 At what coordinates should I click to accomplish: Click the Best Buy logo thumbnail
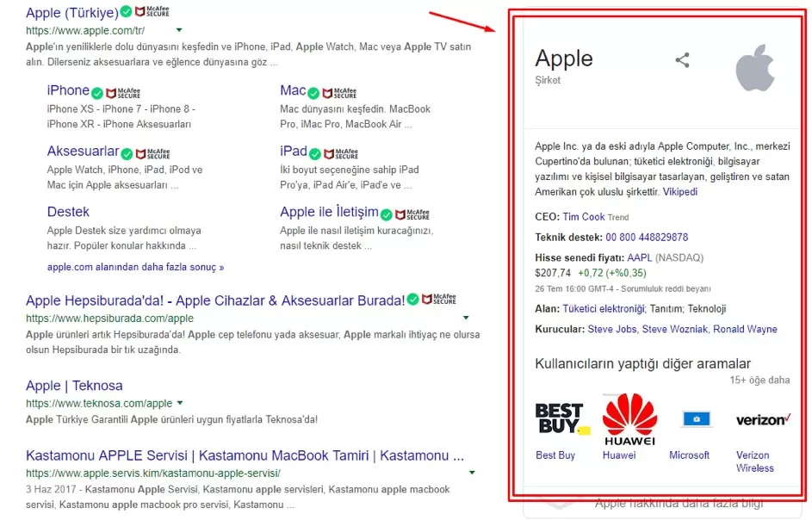click(562, 418)
